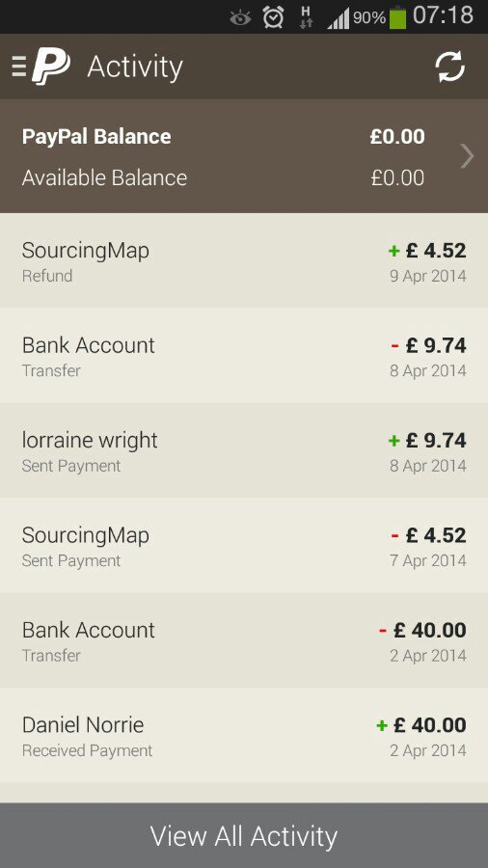Expand PayPal Balance details chevron
488x868 pixels.
point(467,156)
